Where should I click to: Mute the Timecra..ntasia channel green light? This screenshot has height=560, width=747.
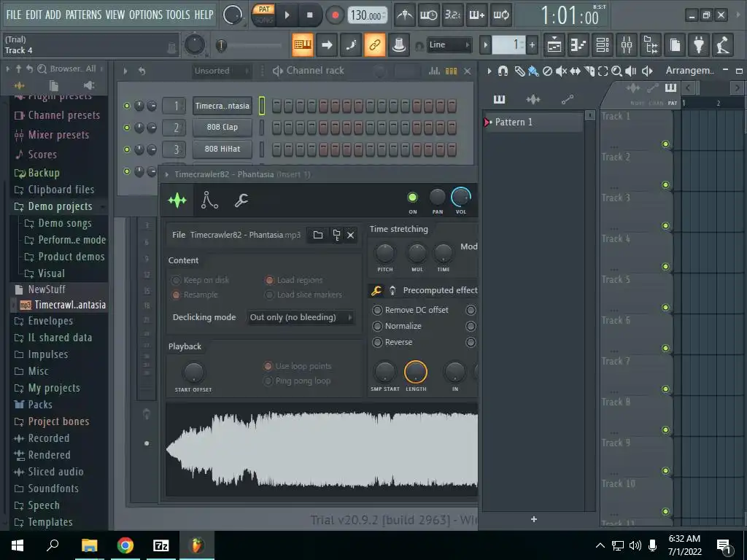click(x=127, y=106)
